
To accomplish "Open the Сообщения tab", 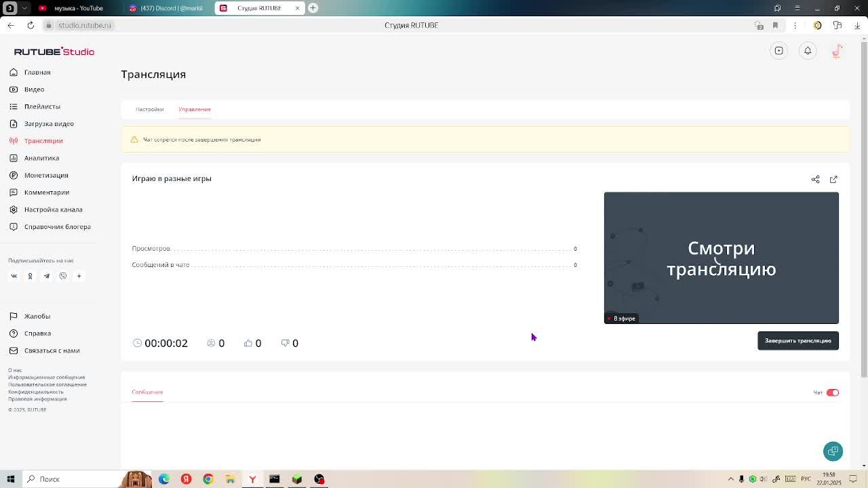I will pyautogui.click(x=147, y=392).
